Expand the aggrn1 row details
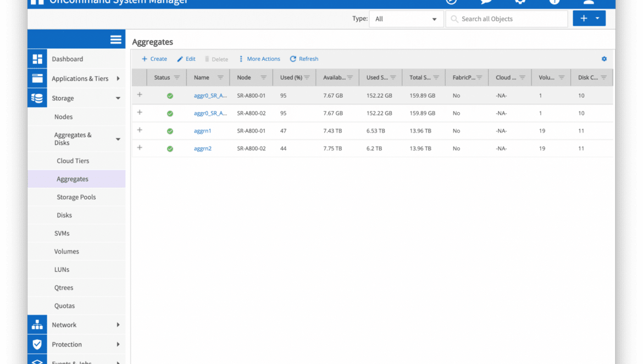 click(140, 130)
